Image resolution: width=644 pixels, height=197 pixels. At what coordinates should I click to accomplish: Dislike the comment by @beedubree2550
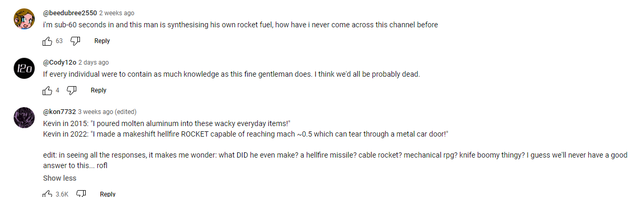pyautogui.click(x=75, y=41)
